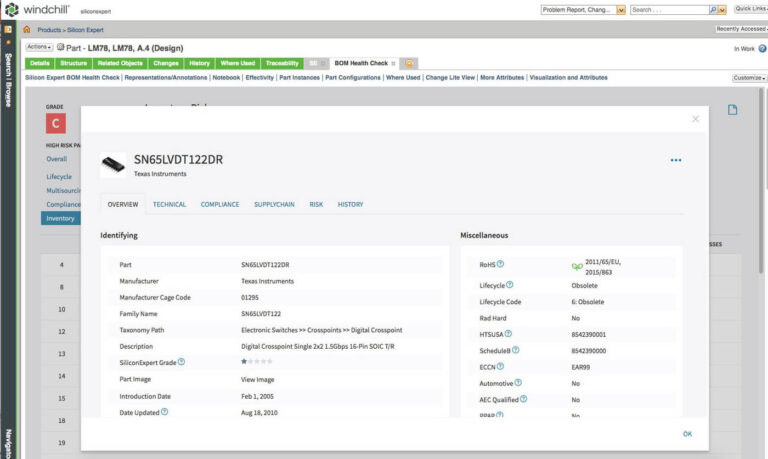Image resolution: width=768 pixels, height=459 pixels.
Task: Switch to the TECHNICAL tab
Action: tap(169, 204)
